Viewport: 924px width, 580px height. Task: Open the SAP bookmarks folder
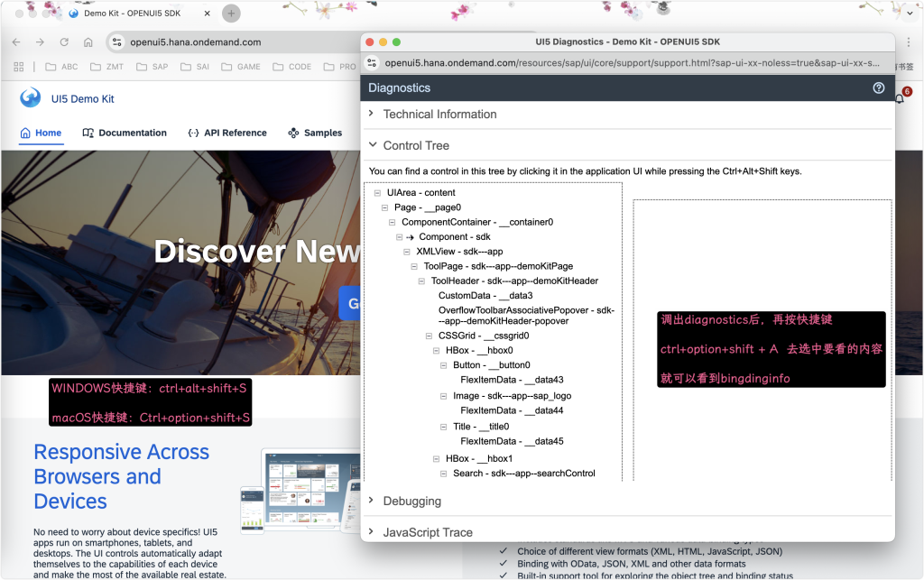pyautogui.click(x=152, y=67)
